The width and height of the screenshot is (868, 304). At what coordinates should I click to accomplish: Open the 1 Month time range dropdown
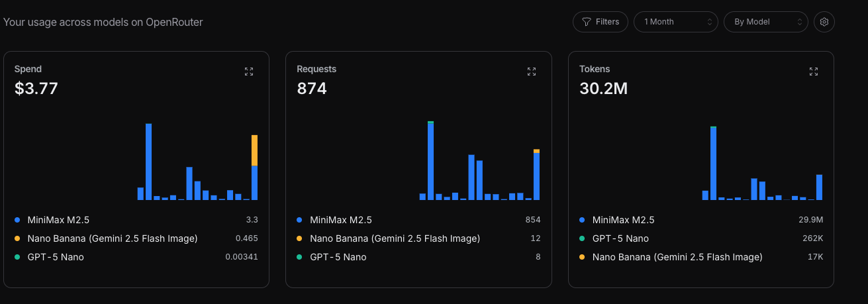[x=676, y=22]
